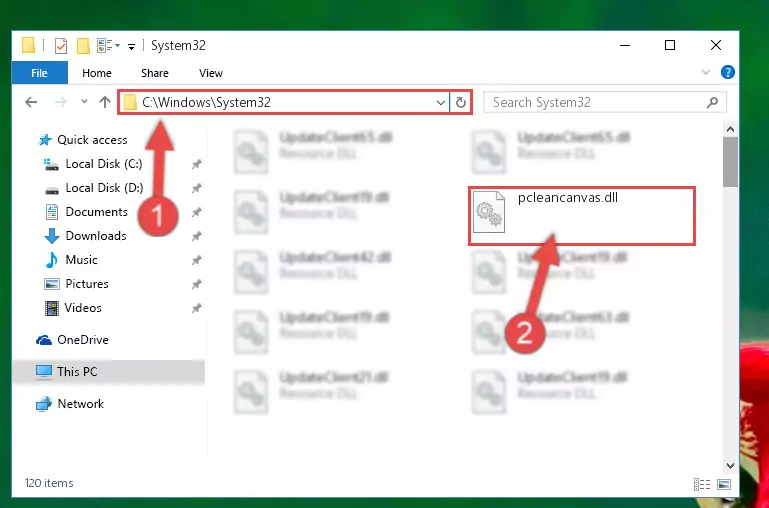This screenshot has height=508, width=769.
Task: Click the pin icon beside Pictures
Action: click(197, 284)
